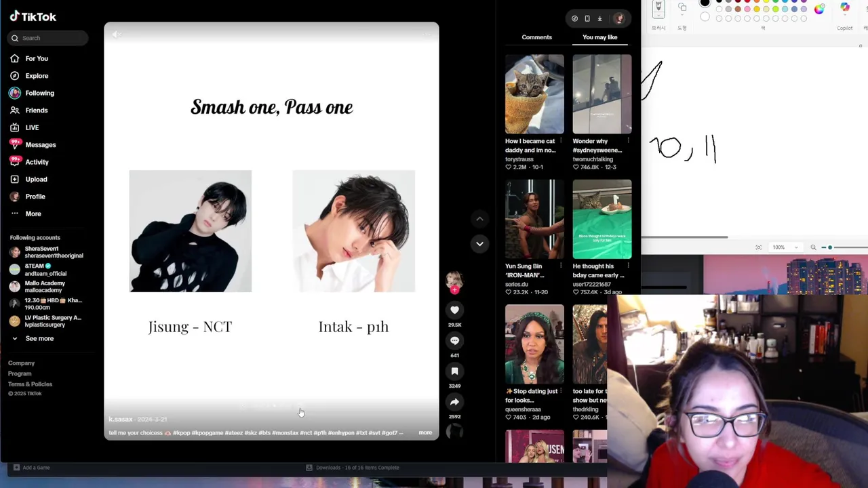Open the profile avatar in top pill

[618, 18]
